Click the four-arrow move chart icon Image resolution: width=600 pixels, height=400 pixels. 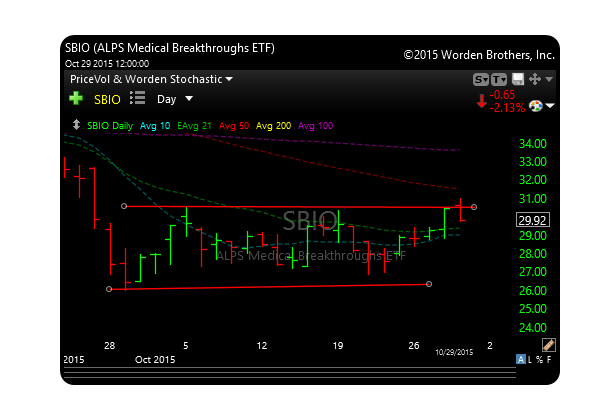click(535, 79)
